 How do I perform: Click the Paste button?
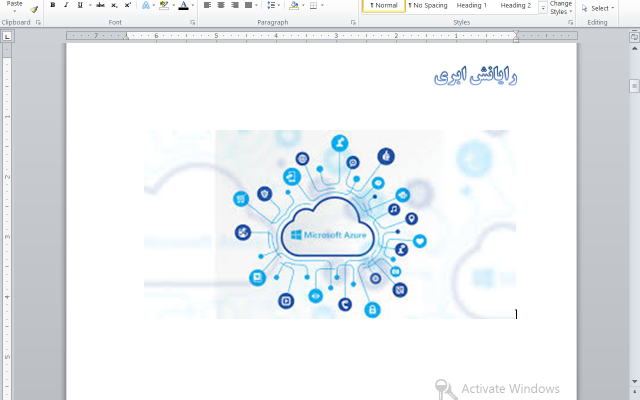[14, 6]
